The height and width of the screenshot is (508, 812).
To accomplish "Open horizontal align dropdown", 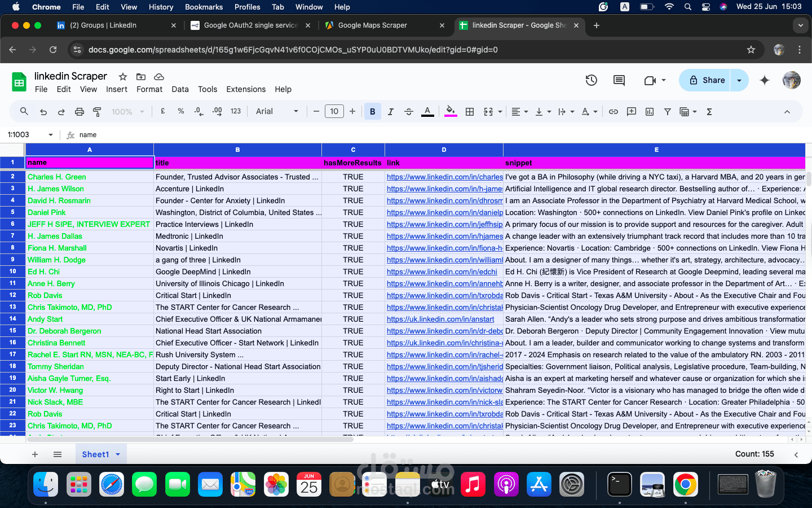I will coord(519,112).
